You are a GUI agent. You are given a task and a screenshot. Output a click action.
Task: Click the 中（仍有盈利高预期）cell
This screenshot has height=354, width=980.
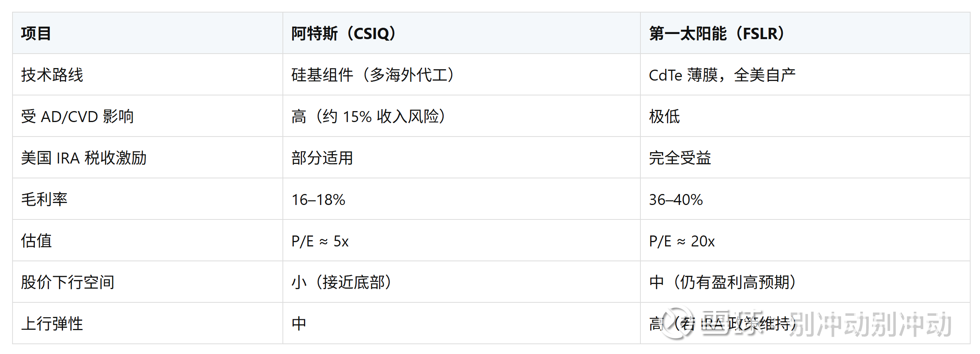click(723, 282)
